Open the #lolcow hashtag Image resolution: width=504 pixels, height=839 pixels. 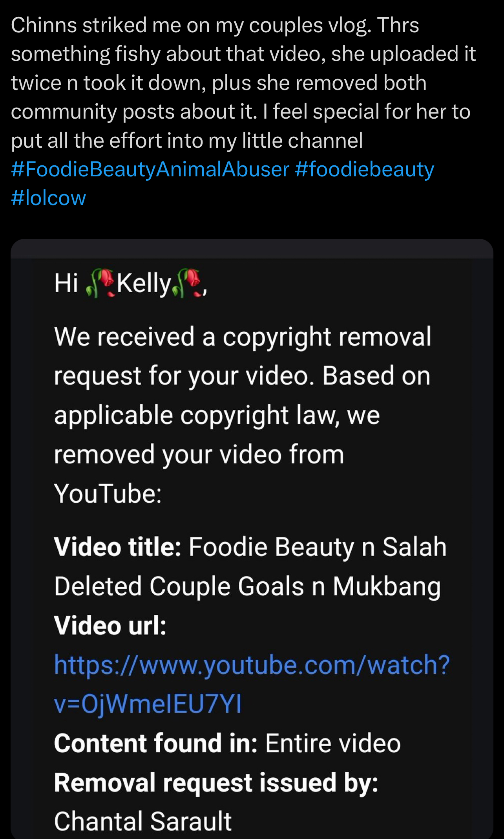click(48, 198)
